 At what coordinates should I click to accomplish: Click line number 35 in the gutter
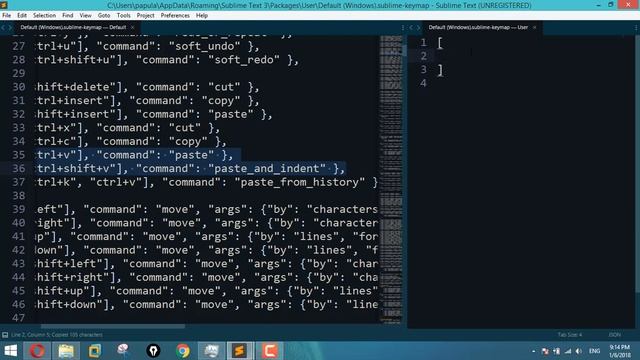(18, 155)
